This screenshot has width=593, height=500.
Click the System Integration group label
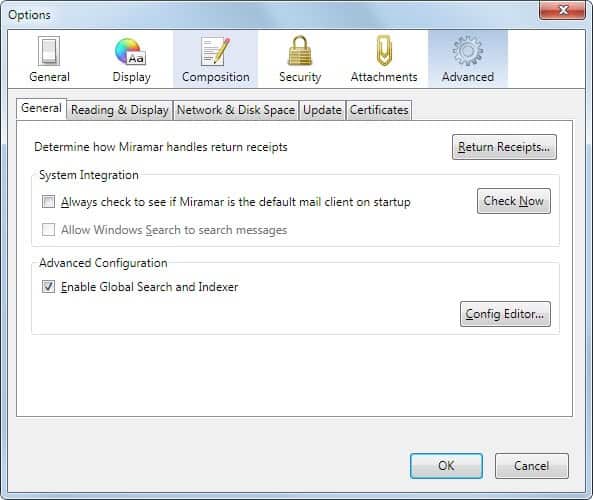pos(89,175)
